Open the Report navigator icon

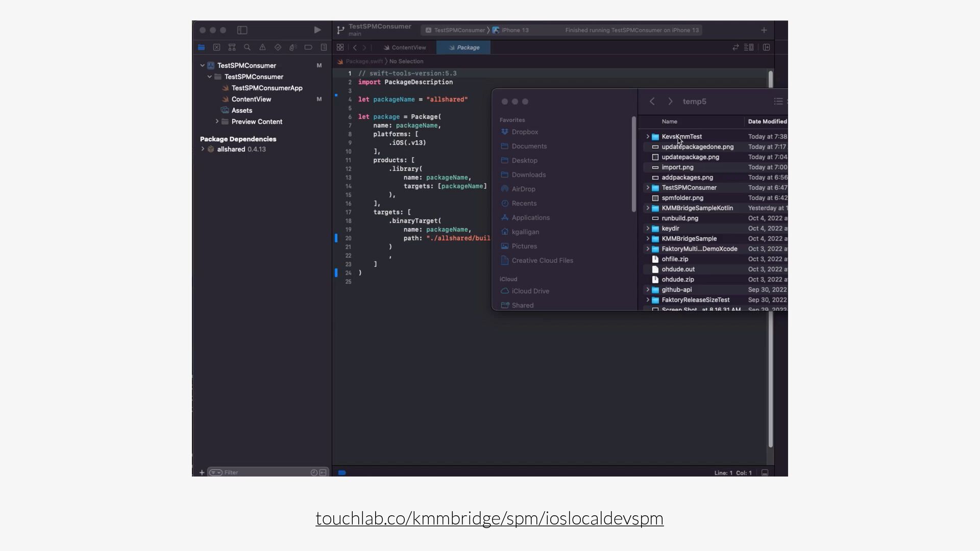pyautogui.click(x=324, y=47)
